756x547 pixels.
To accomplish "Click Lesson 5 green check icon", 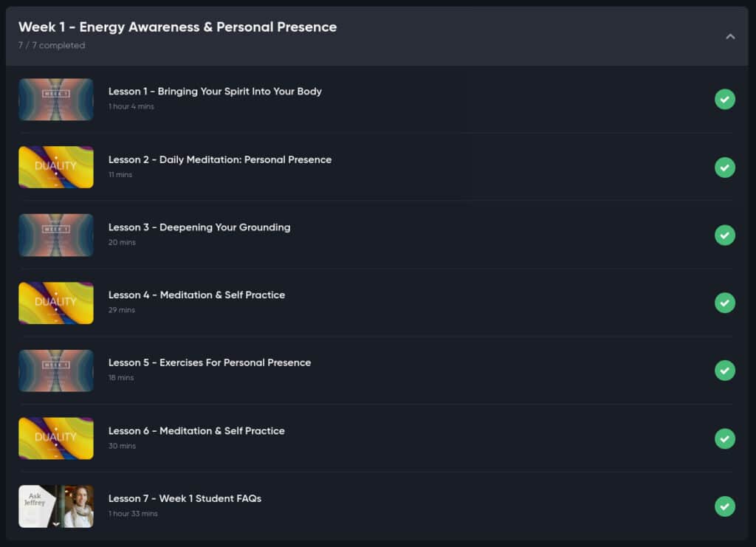I will (725, 371).
